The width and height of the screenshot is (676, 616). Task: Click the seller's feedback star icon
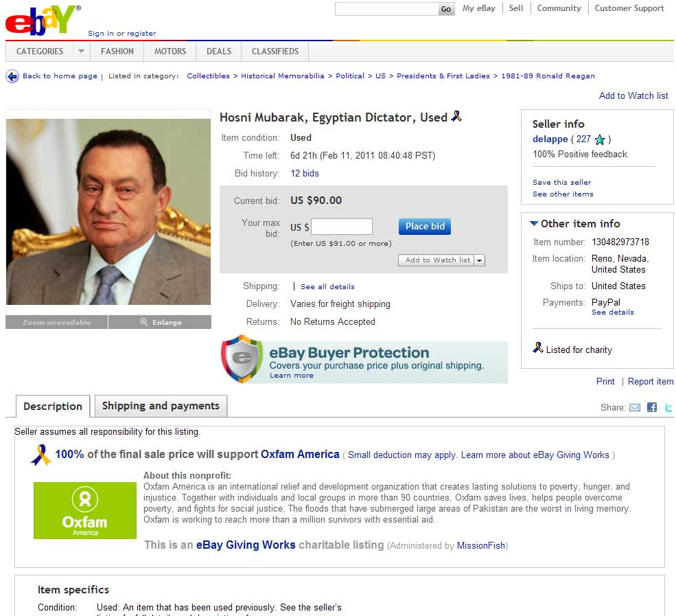click(x=599, y=140)
